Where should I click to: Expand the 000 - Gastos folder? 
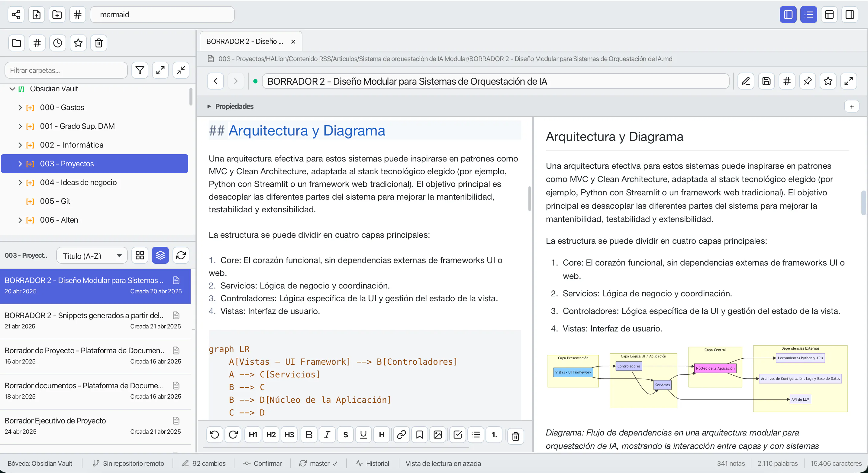coord(20,108)
